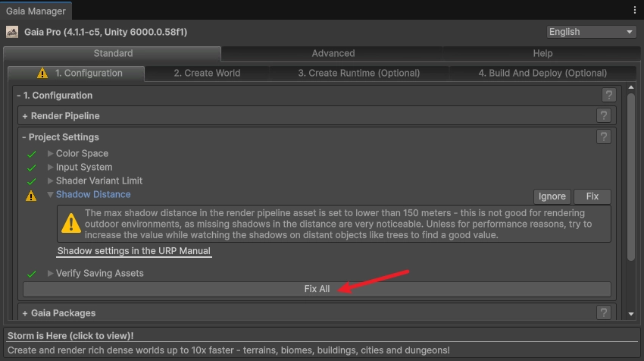
Task: Expand the Verify Saving Assets item
Action: click(50, 273)
